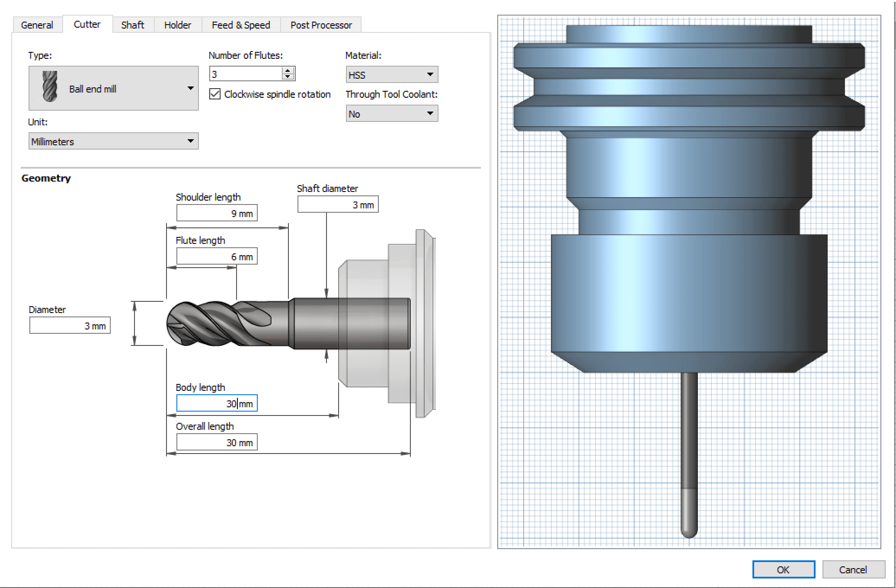Screen dimensions: 896x588
Task: Decrement the number of flutes stepper down
Action: pos(288,77)
